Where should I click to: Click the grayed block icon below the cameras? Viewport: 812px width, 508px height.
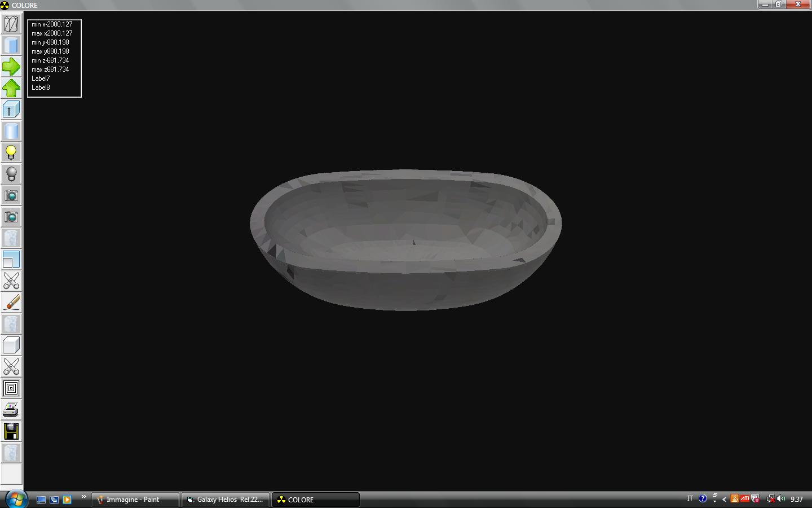[11, 238]
